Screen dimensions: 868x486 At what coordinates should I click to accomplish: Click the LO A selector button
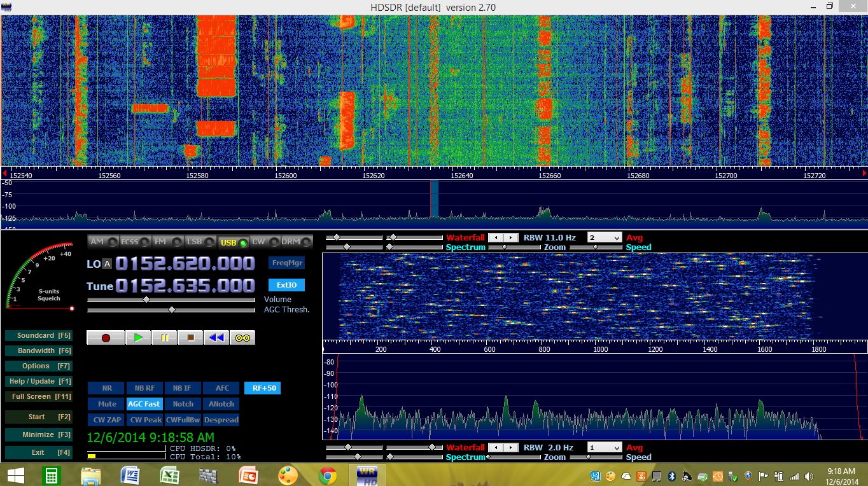pyautogui.click(x=107, y=264)
